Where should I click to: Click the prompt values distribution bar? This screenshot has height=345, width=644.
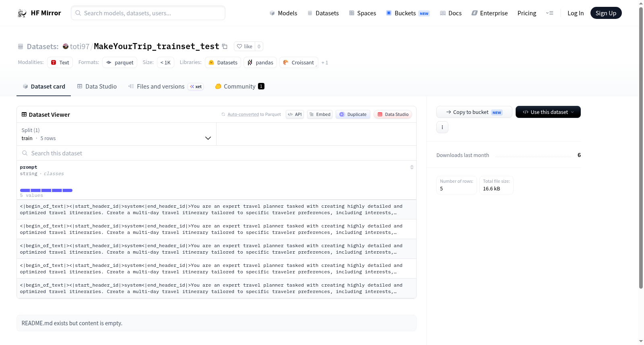pyautogui.click(x=46, y=190)
